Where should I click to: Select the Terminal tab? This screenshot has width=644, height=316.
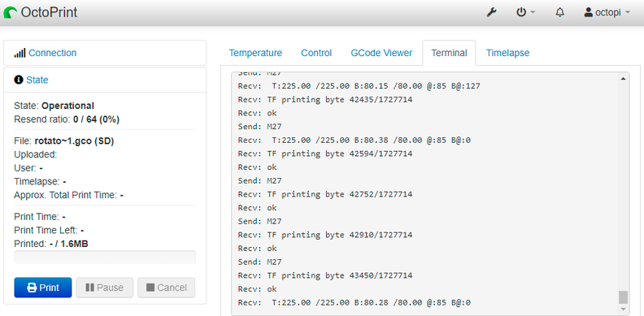pos(449,53)
